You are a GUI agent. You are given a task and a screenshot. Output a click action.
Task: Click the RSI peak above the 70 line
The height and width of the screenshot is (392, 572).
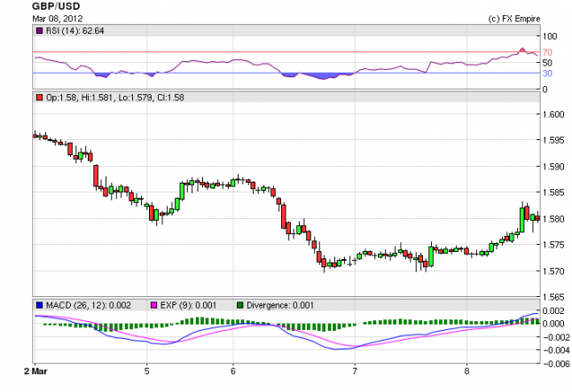click(522, 50)
